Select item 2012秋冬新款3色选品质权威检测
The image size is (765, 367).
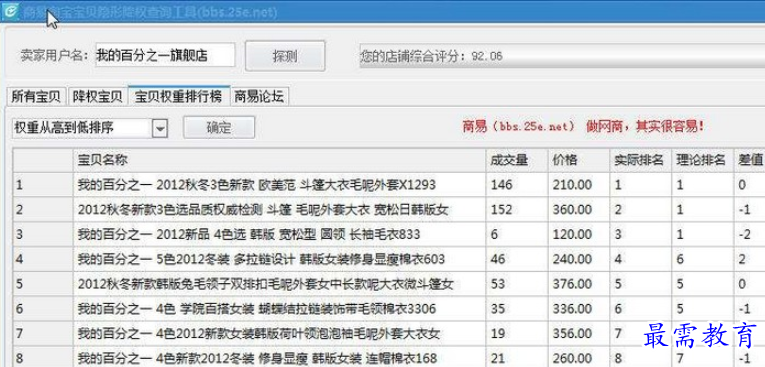[263, 210]
